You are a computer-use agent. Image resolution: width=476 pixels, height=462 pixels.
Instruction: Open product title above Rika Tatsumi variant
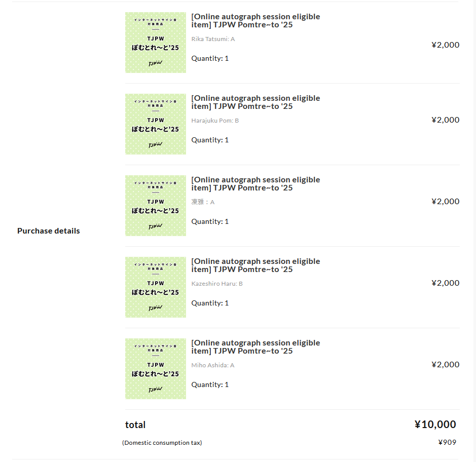(255, 21)
